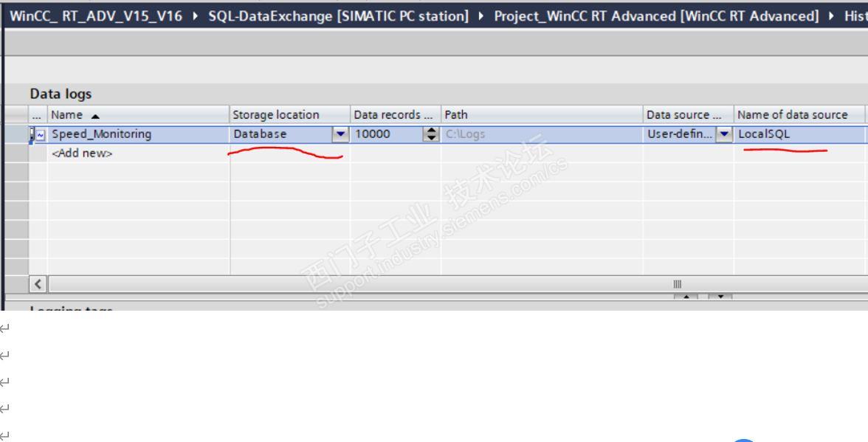Click the <Add new> row

[82, 153]
